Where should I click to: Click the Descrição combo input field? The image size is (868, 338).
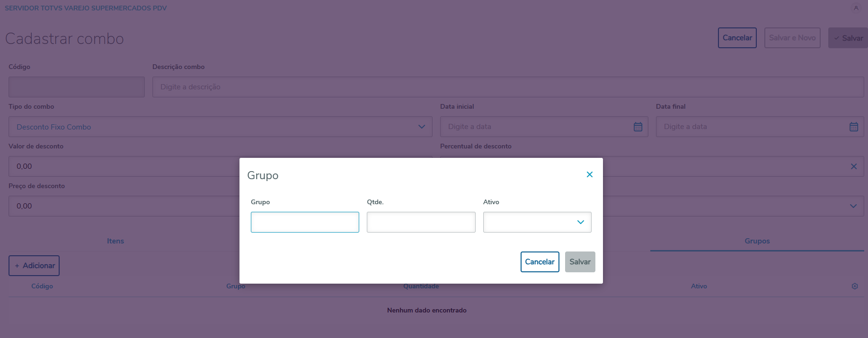[x=508, y=87]
